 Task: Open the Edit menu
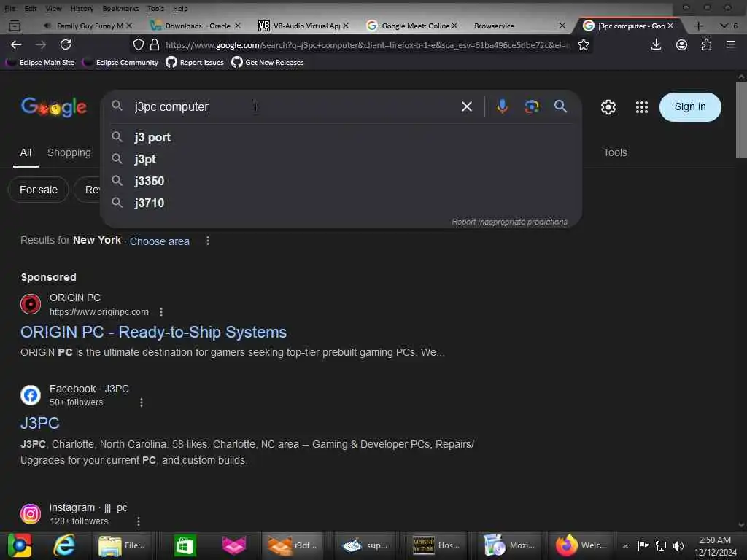(x=31, y=9)
